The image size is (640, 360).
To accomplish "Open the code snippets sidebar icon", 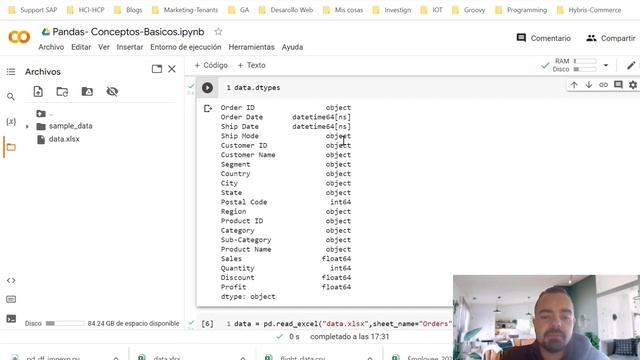I will point(11,280).
